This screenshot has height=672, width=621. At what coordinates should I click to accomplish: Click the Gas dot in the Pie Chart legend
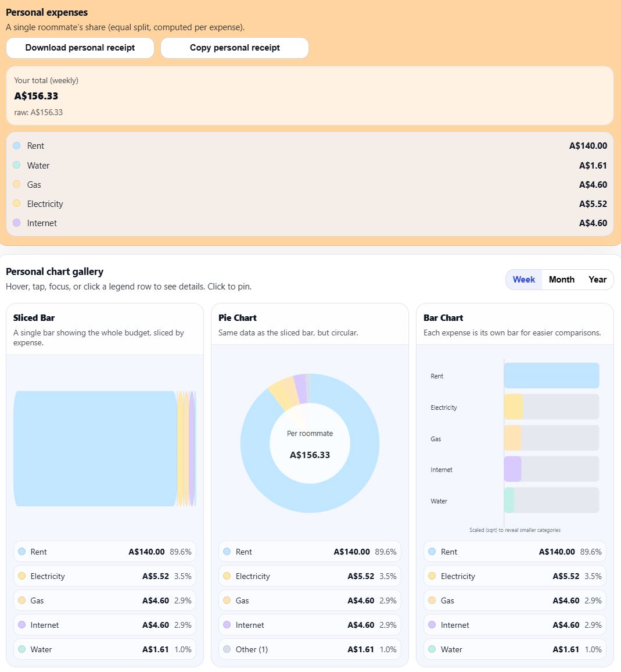coord(227,600)
